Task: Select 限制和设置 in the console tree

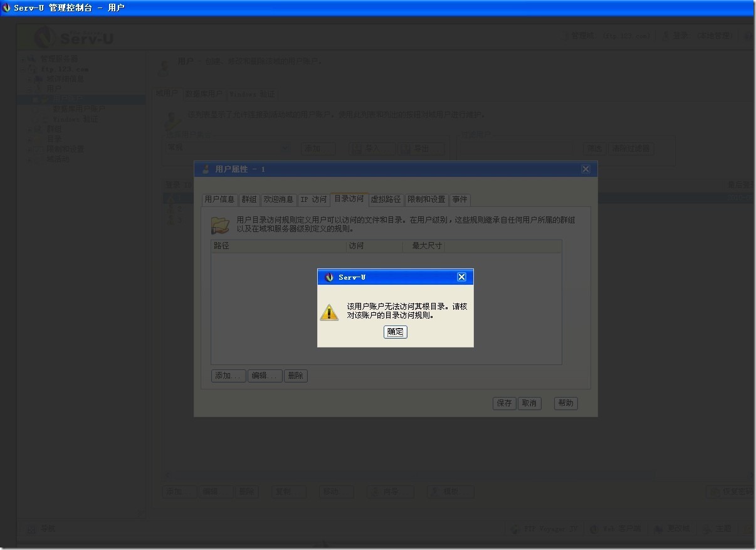Action: pyautogui.click(x=65, y=149)
